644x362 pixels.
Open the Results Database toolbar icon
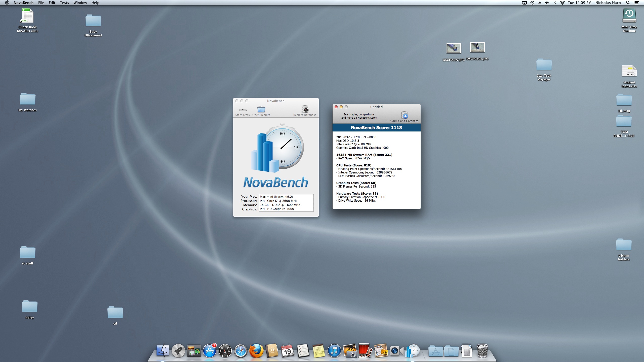tap(305, 109)
